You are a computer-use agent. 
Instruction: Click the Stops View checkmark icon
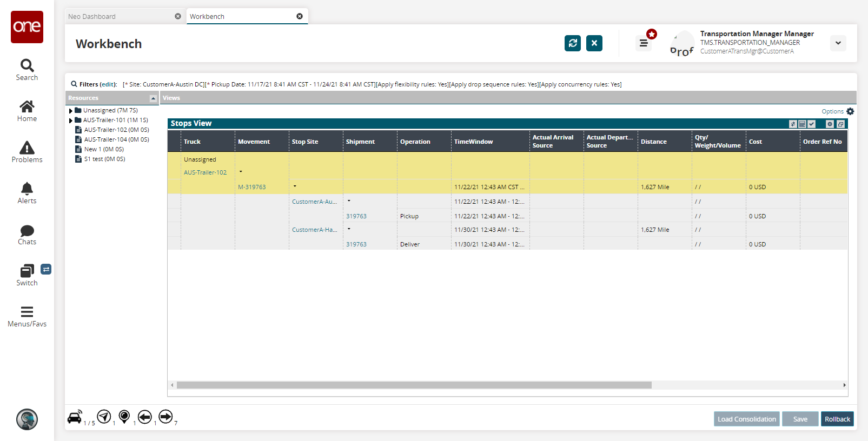coord(812,124)
